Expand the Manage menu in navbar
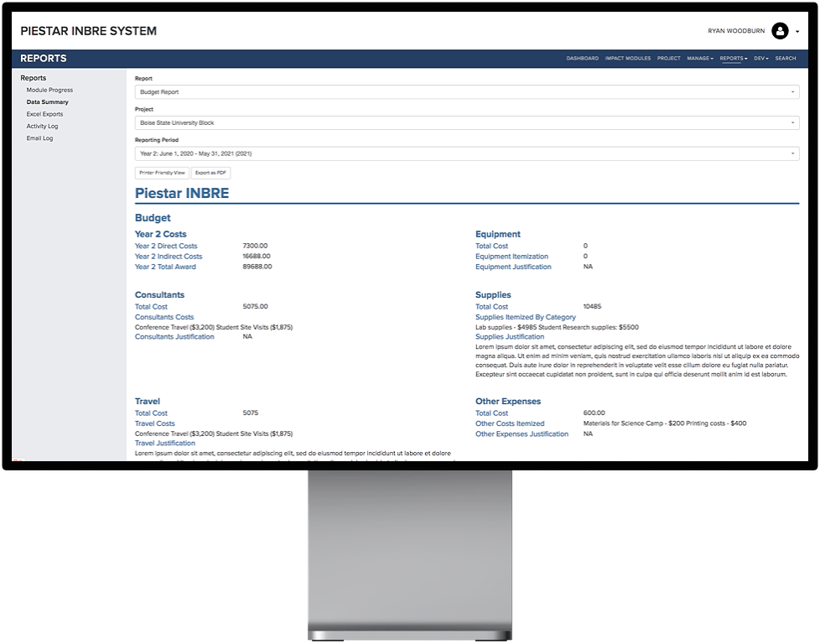820x644 pixels. coord(700,59)
